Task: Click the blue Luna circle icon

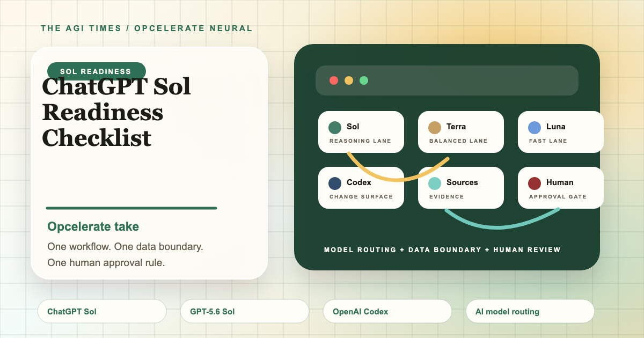Action: tap(535, 128)
